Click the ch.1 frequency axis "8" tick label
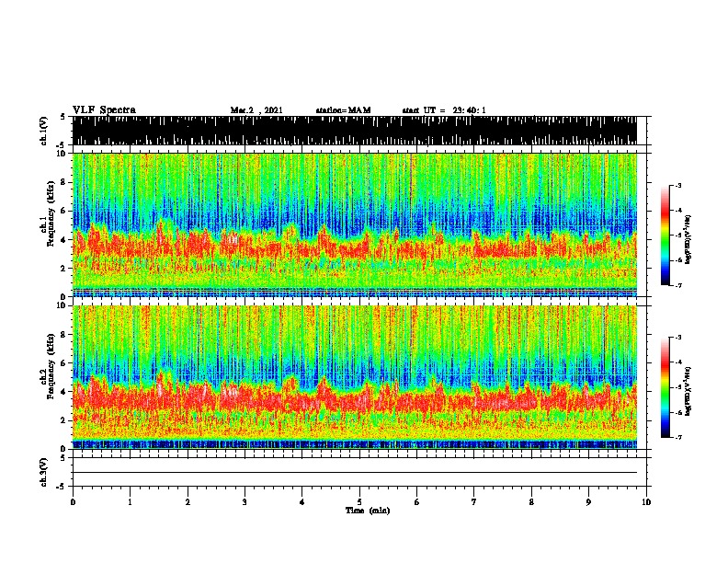 tap(64, 182)
